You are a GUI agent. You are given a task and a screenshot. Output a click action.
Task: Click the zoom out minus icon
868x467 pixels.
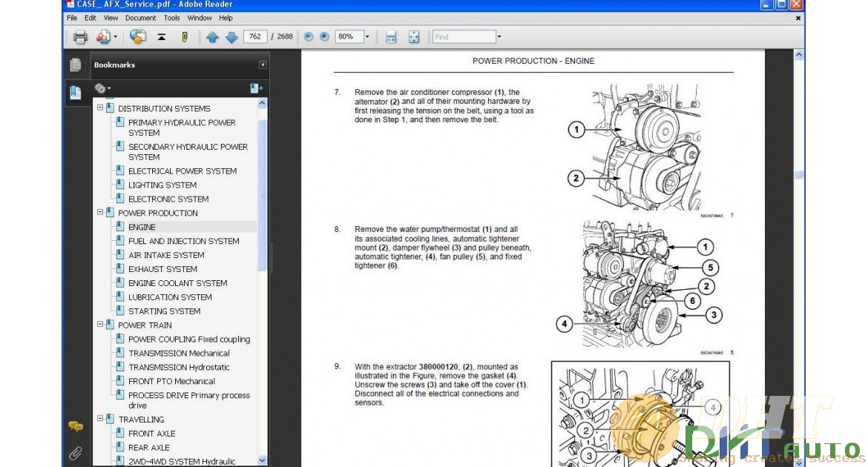tap(309, 36)
